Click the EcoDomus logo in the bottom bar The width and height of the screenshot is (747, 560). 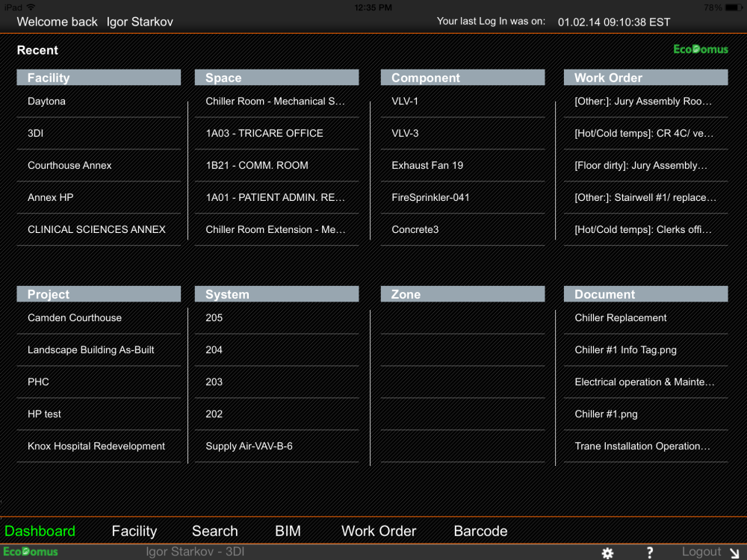(31, 551)
